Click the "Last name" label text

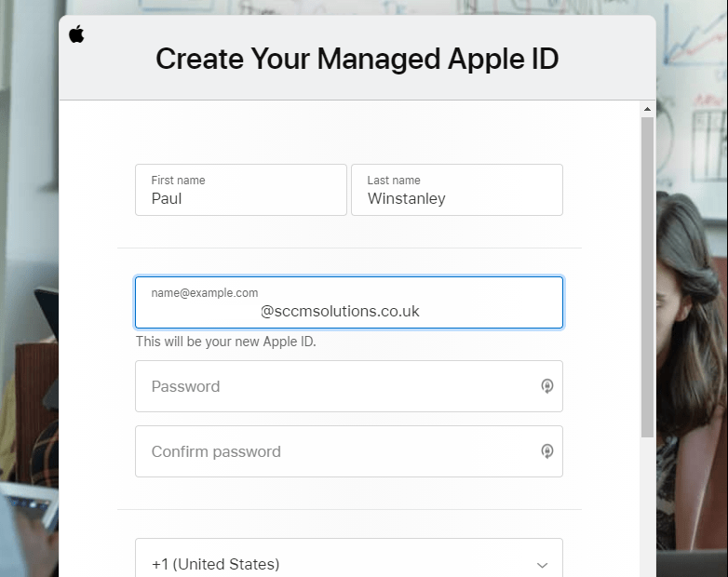coord(394,181)
